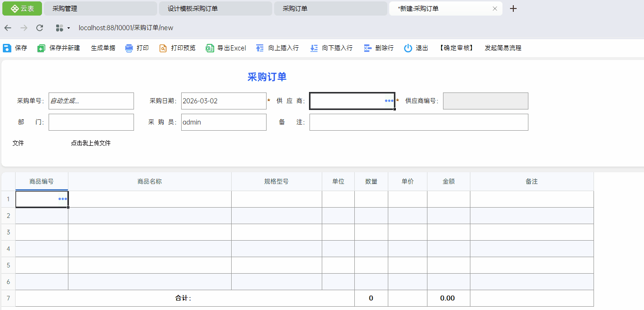This screenshot has height=310, width=644.
Task: Reload the page in browser
Action: [40, 28]
